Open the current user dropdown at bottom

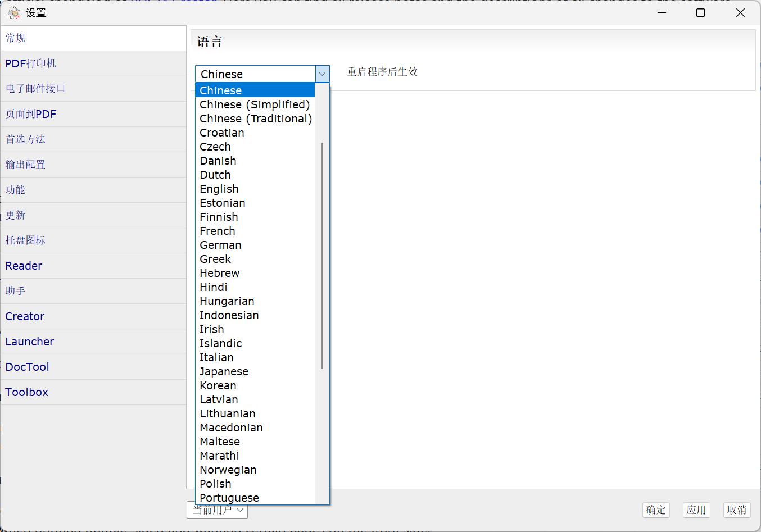tap(218, 510)
